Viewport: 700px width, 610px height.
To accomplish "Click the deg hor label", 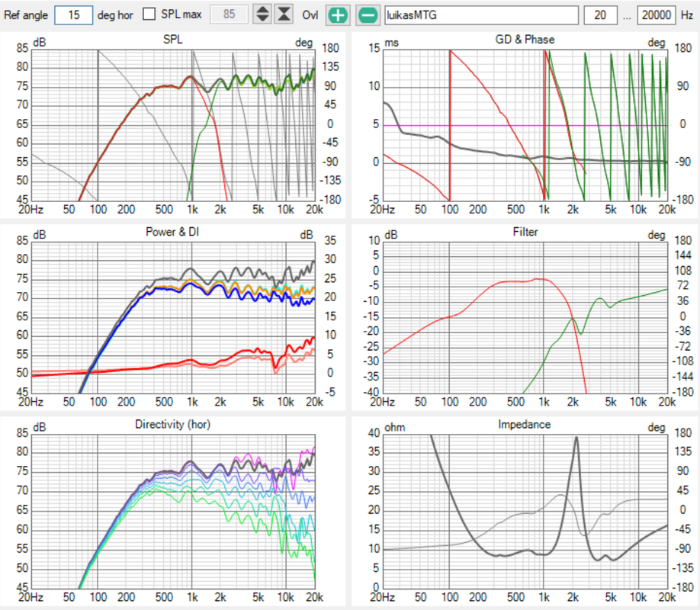I will [x=115, y=15].
